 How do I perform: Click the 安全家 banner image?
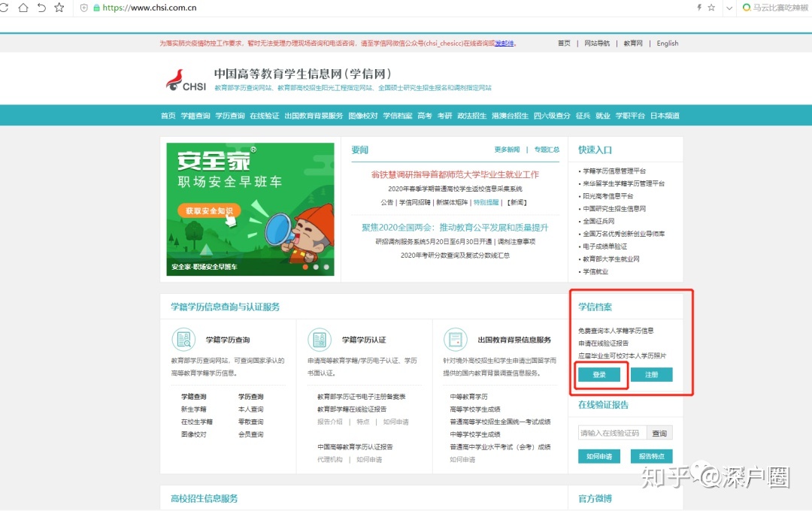click(250, 209)
